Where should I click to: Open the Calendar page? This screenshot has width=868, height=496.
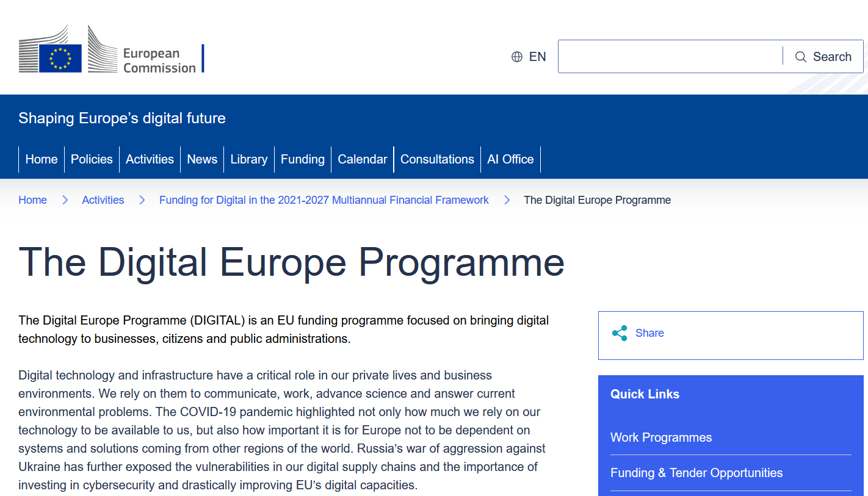363,159
